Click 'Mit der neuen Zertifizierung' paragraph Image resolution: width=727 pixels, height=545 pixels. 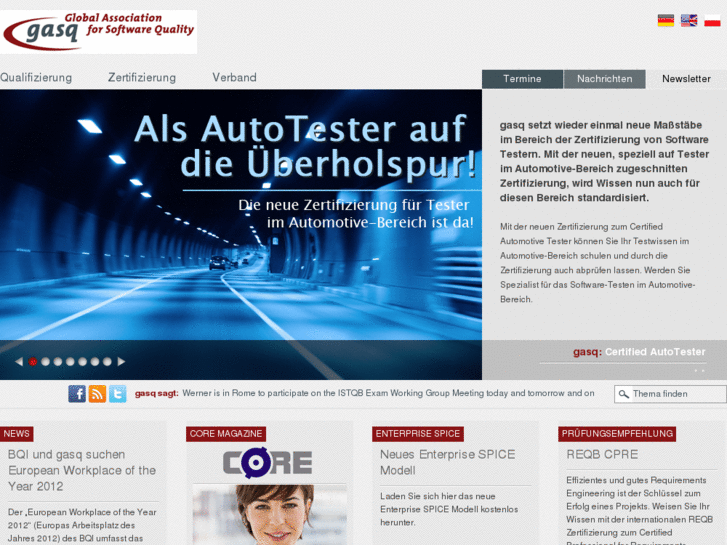(x=597, y=263)
